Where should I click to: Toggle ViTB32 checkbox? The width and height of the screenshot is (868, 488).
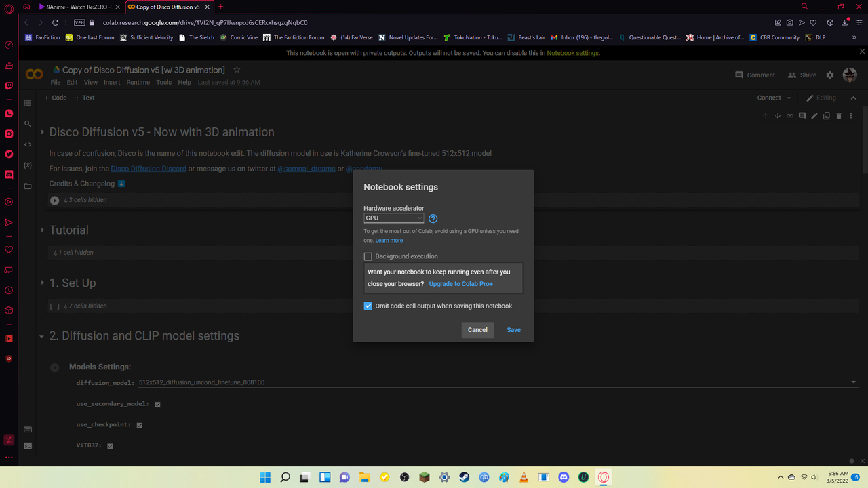pyautogui.click(x=110, y=446)
